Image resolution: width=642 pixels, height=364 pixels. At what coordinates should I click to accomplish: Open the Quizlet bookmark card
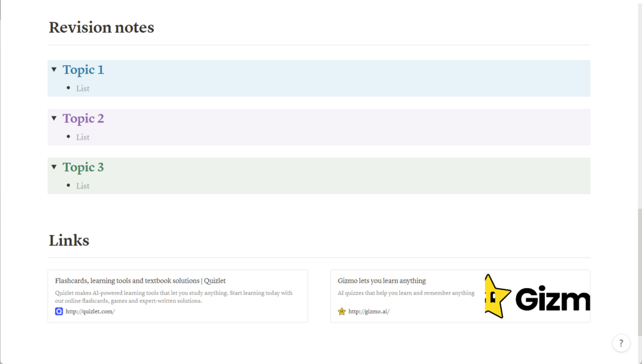pyautogui.click(x=178, y=296)
